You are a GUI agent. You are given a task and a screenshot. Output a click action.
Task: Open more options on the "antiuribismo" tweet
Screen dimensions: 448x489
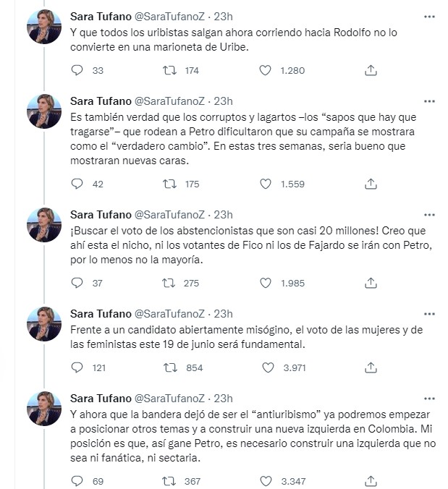428,398
